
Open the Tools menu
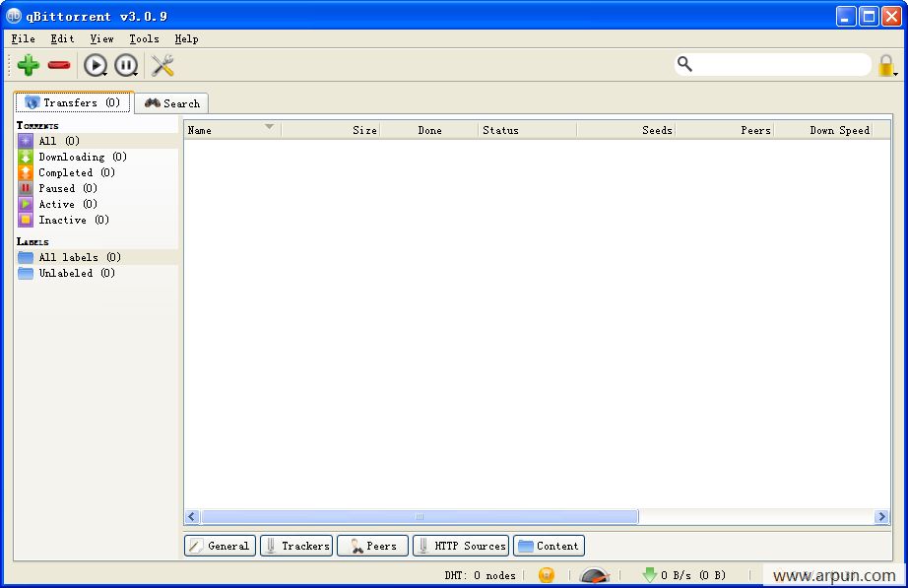tap(144, 38)
